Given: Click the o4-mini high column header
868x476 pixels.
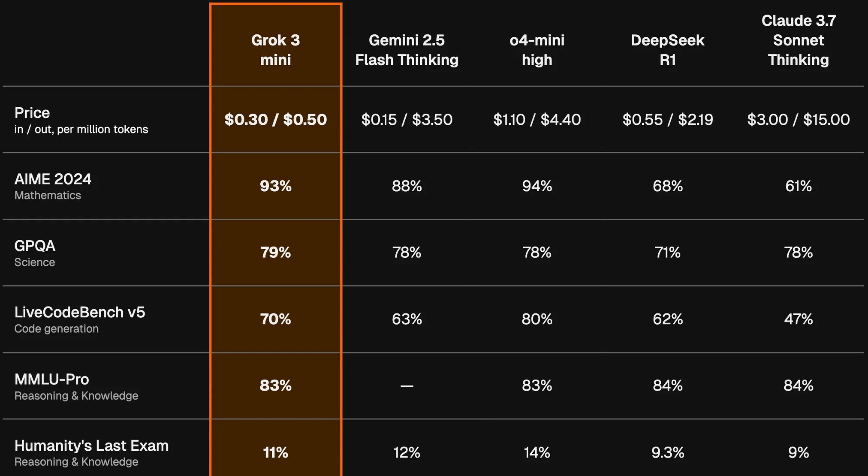Looking at the screenshot, I should 537,50.
